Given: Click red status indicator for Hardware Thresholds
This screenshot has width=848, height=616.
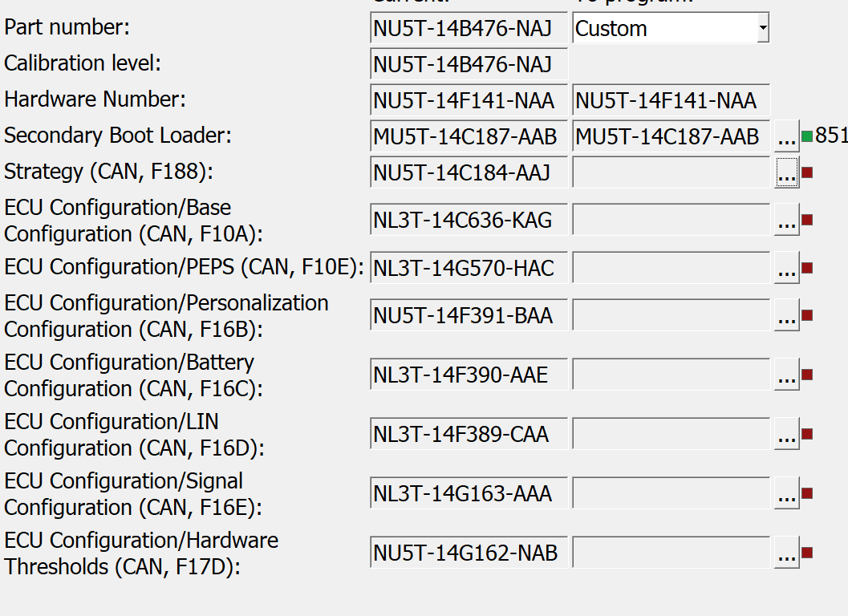Looking at the screenshot, I should coord(807,553).
